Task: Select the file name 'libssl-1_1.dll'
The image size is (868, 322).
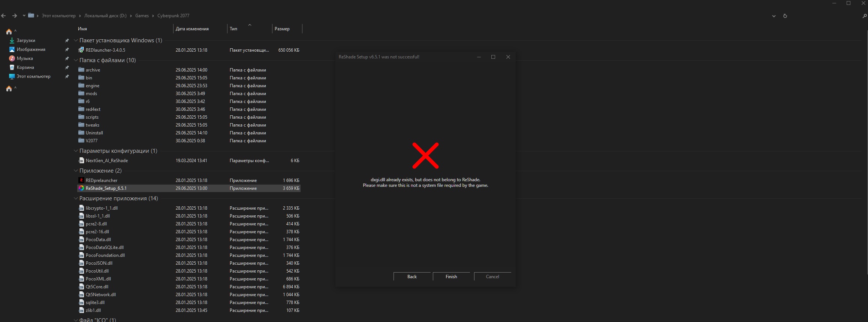Action: click(98, 216)
